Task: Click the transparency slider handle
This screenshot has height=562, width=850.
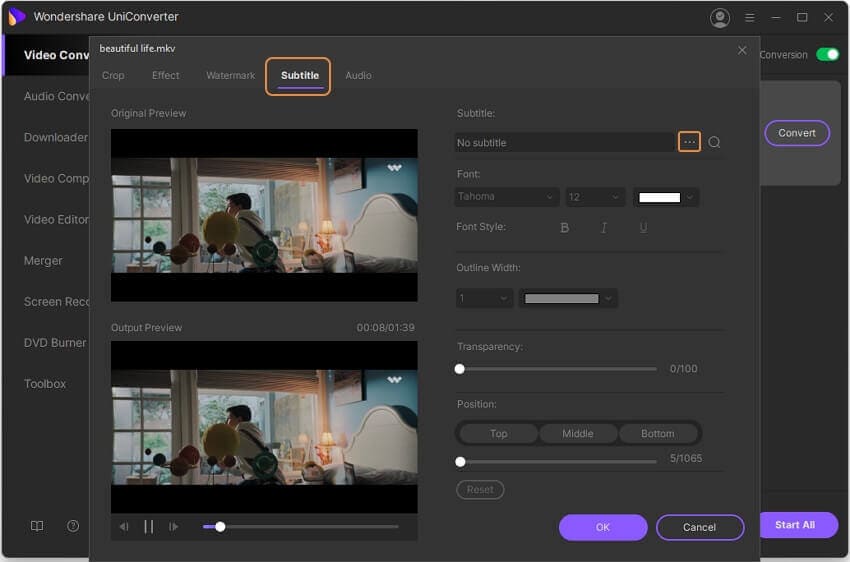Action: [460, 369]
